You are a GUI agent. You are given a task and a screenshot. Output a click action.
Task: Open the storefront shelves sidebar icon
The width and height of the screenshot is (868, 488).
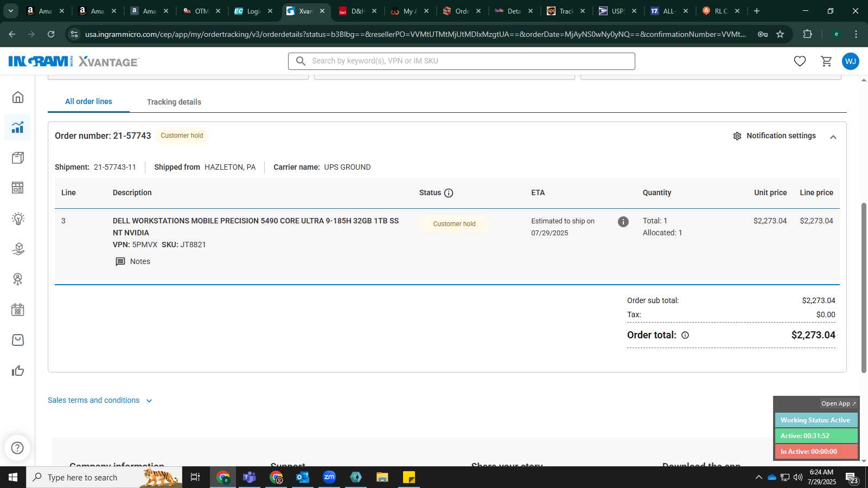click(x=18, y=188)
